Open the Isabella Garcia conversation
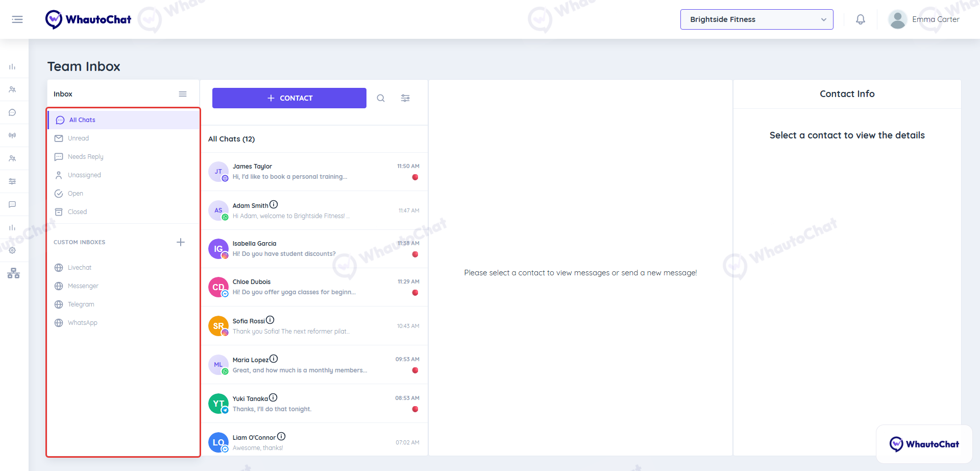980x471 pixels. click(314, 249)
